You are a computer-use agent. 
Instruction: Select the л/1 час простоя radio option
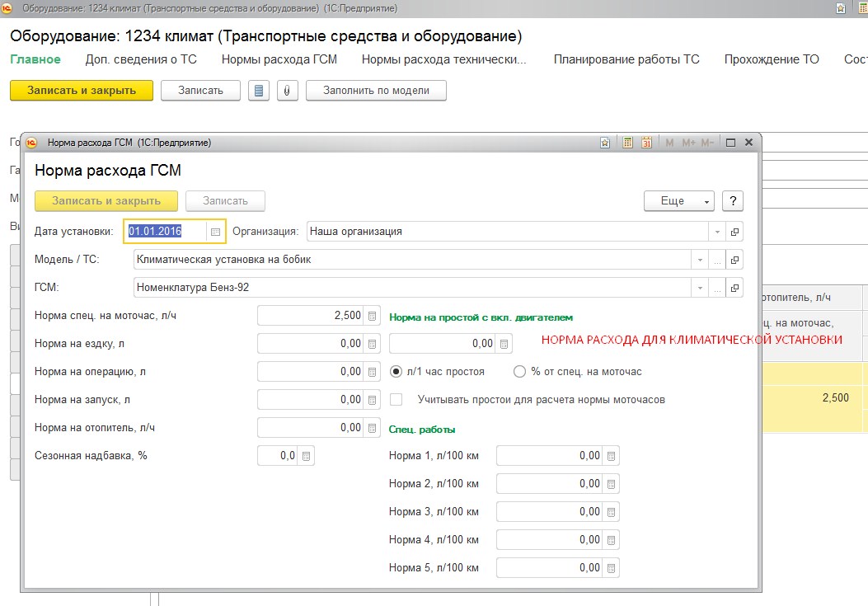coord(396,372)
